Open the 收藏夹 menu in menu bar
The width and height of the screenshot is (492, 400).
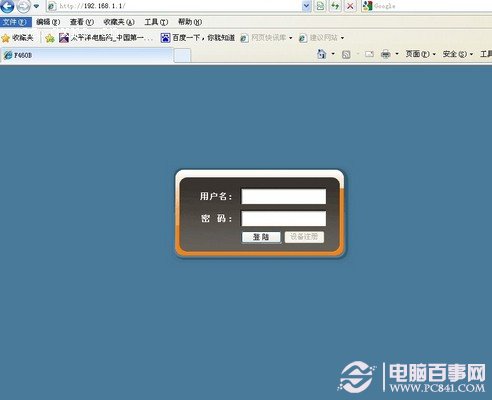click(119, 22)
